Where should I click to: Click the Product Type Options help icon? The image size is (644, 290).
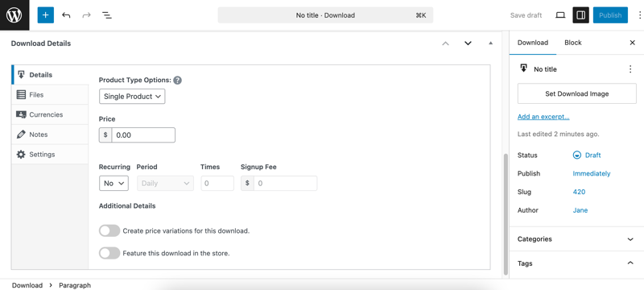coord(177,80)
